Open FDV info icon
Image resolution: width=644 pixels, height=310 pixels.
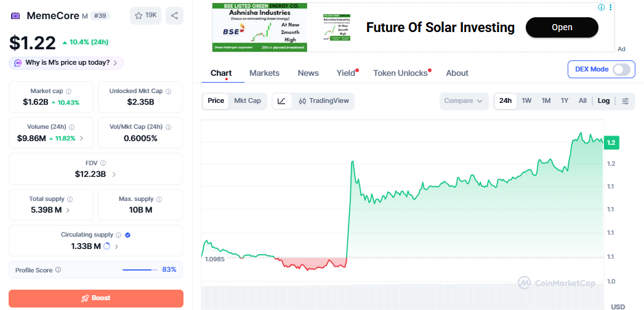click(103, 163)
